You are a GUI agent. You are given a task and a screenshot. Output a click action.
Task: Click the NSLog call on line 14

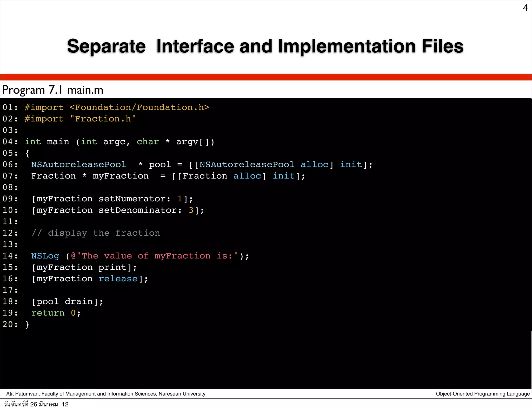[45, 256]
